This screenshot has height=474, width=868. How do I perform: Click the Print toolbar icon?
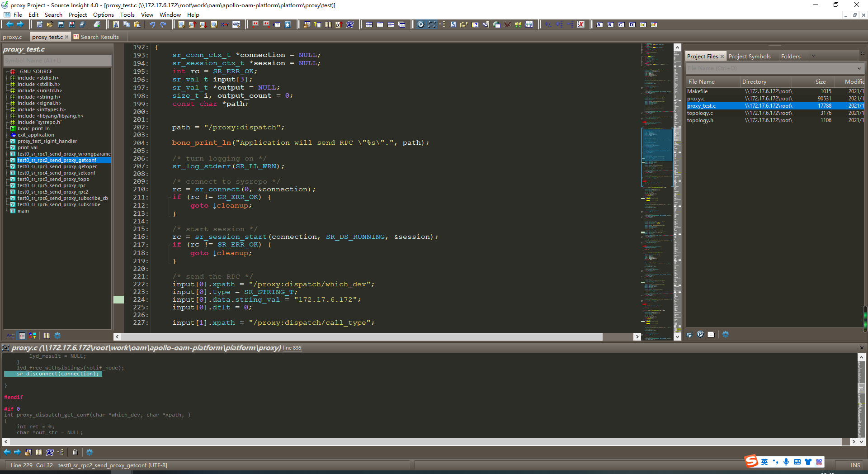(97, 24)
